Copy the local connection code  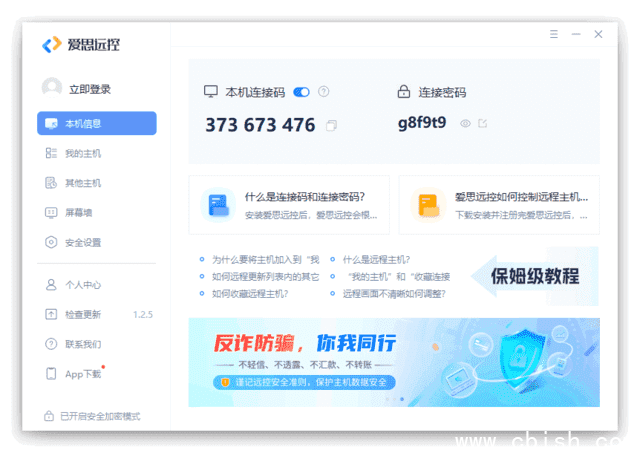(x=332, y=125)
